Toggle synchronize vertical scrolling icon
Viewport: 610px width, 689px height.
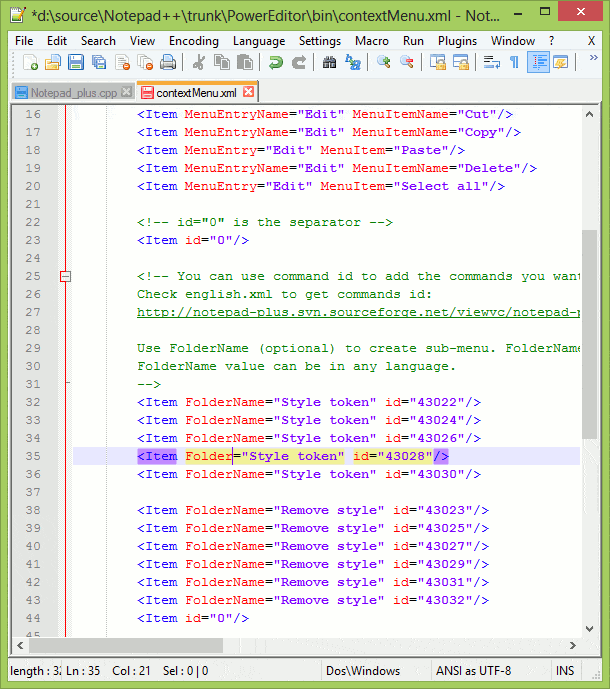pyautogui.click(x=438, y=62)
